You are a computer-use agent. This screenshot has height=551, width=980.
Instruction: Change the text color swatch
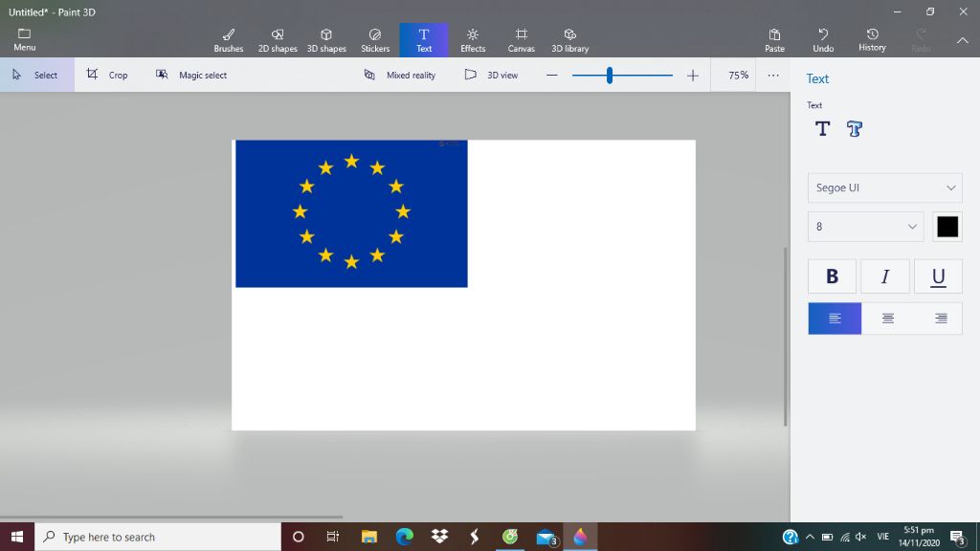[947, 227]
